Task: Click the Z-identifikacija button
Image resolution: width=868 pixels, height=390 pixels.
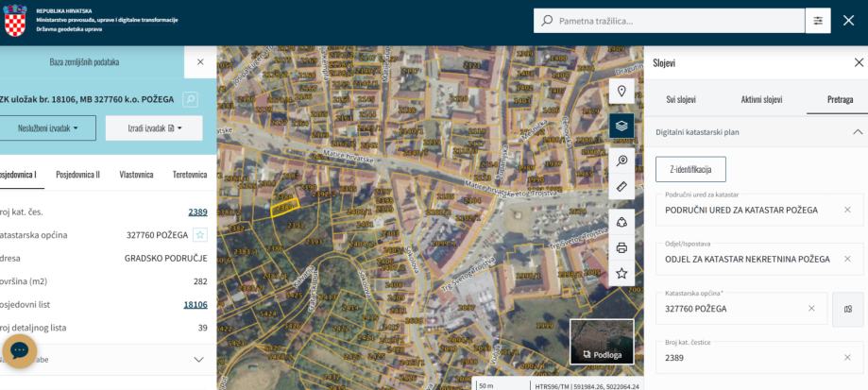Action: [x=690, y=169]
